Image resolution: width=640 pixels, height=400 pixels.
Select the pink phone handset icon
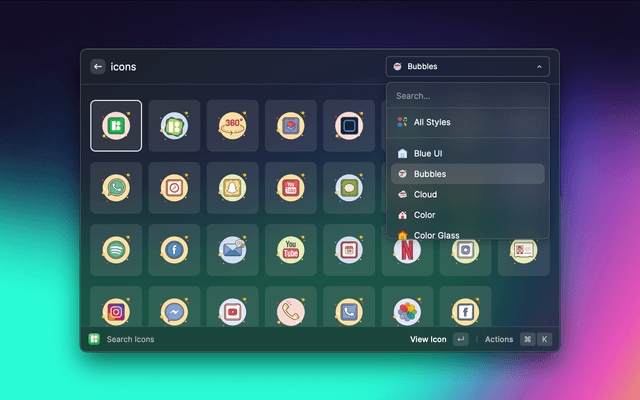(290, 311)
